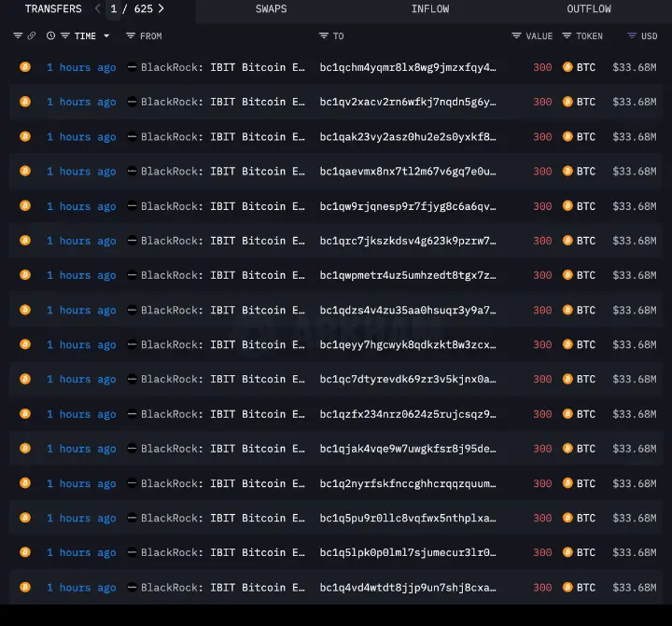Screen dimensions: 672x626
Task: Open the VALUE column filter icon
Action: [516, 35]
